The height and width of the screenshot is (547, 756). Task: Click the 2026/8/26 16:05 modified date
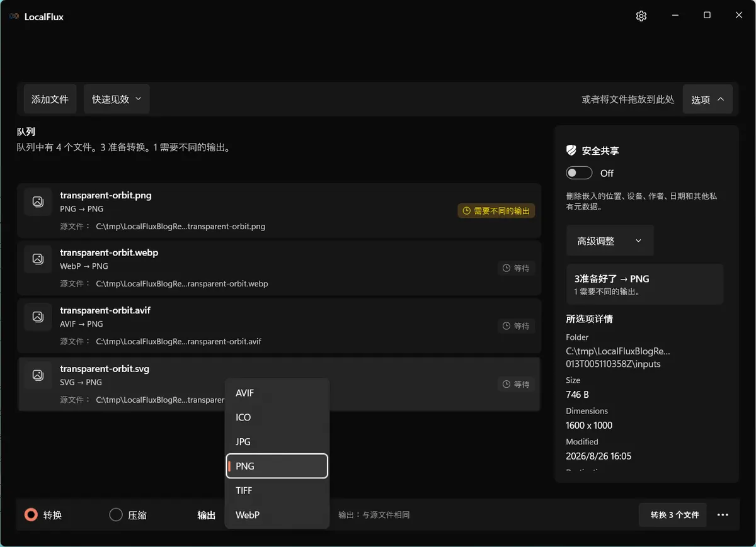pyautogui.click(x=598, y=456)
